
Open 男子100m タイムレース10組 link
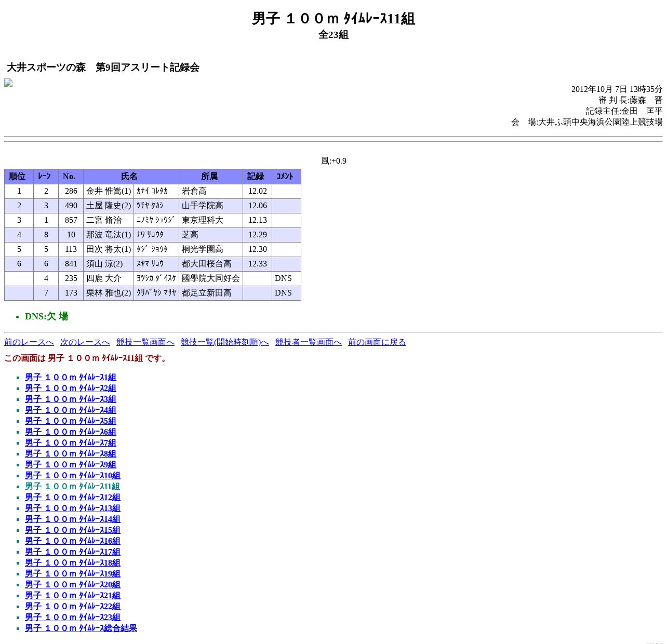pos(73,476)
